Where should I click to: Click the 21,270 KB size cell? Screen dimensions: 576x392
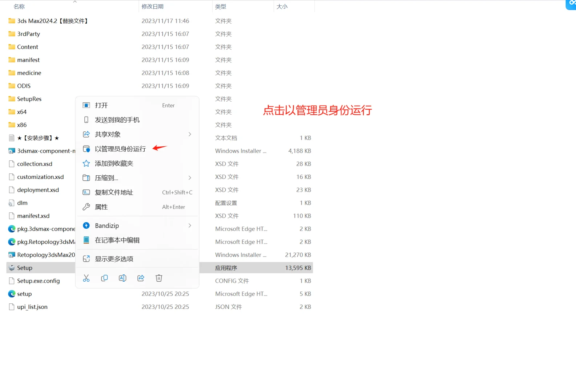[x=298, y=255]
